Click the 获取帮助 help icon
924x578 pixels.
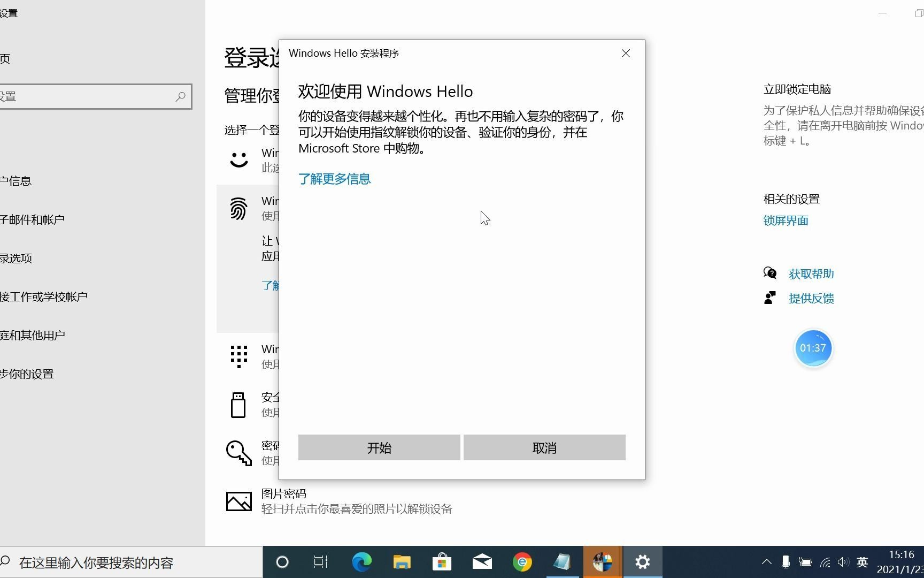coord(770,272)
